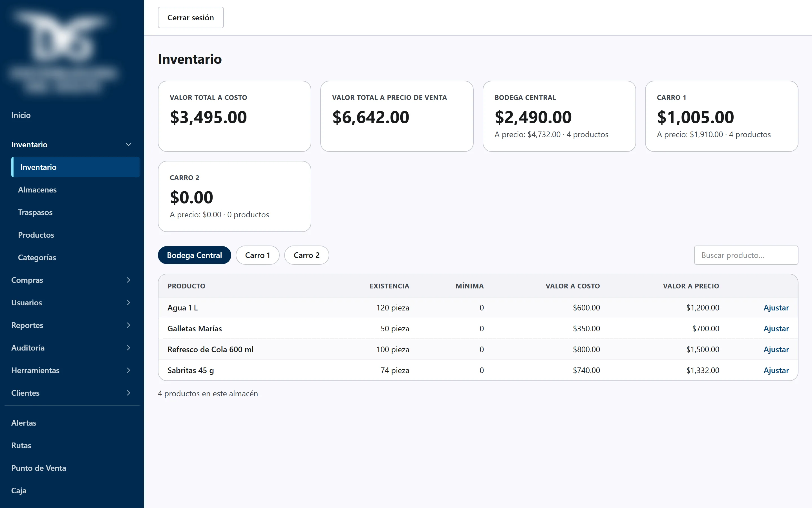The image size is (812, 508).
Task: Switch to the Carro 1 tab
Action: [257, 255]
